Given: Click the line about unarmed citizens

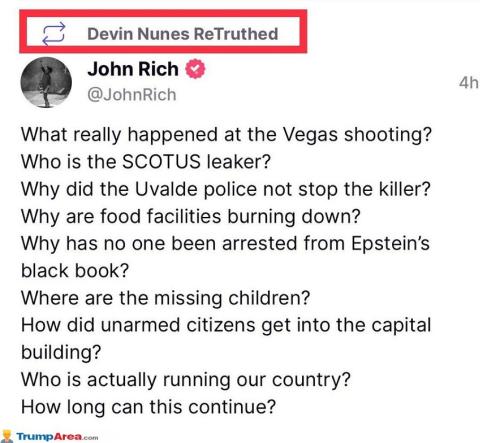Looking at the screenshot, I should [x=226, y=325].
